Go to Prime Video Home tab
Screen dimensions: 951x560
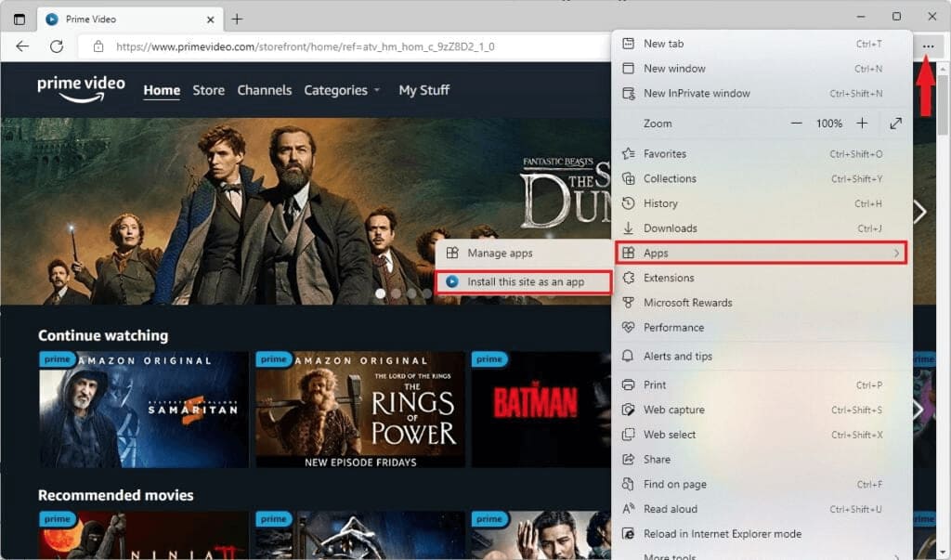pyautogui.click(x=162, y=90)
